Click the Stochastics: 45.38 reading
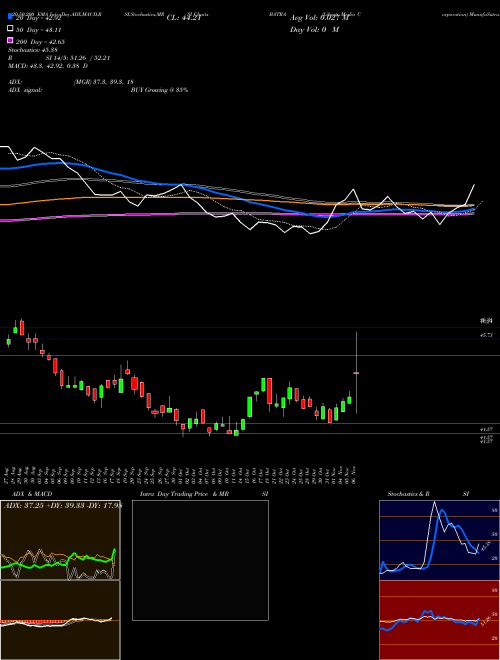This screenshot has width=500, height=660. point(32,50)
